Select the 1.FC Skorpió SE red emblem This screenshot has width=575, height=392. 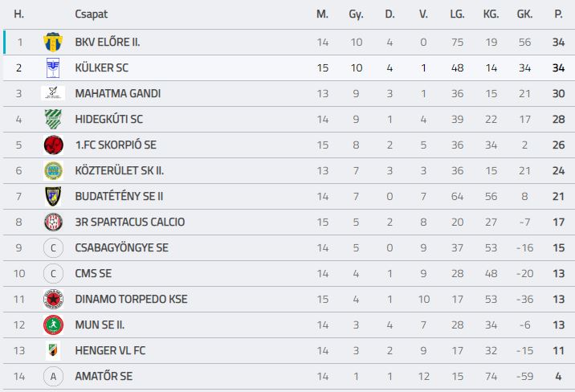[x=53, y=145]
